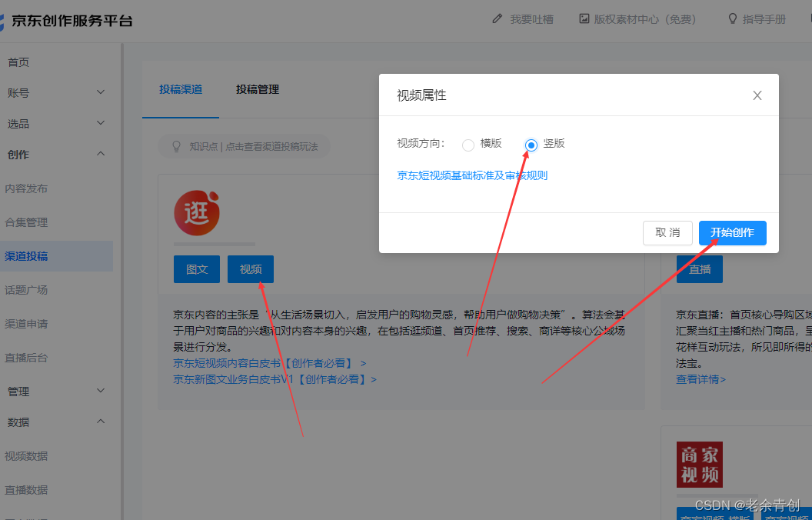Viewport: 812px width, 520px height.
Task: Expand the 账号 sidebar menu
Action: (x=101, y=92)
